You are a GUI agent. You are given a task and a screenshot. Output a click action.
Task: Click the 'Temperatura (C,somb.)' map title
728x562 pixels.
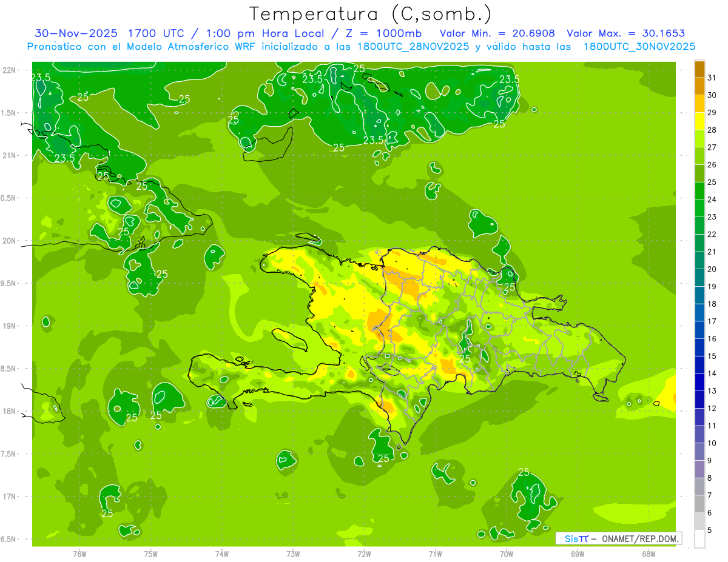point(371,14)
